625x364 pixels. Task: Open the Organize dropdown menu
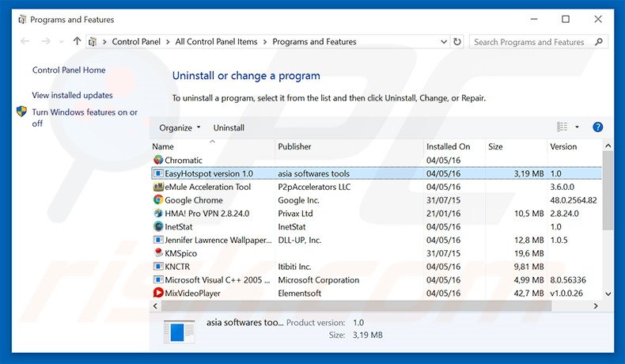[180, 127]
